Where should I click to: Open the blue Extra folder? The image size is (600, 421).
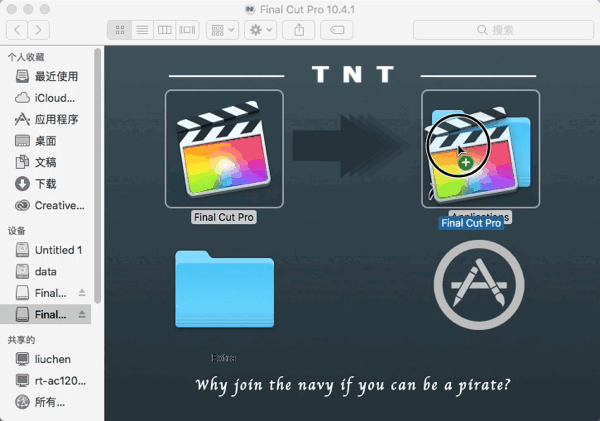click(x=225, y=289)
